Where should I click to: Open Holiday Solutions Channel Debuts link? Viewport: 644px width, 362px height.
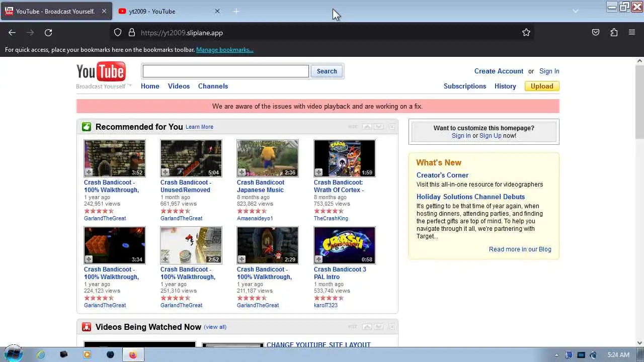tap(470, 197)
